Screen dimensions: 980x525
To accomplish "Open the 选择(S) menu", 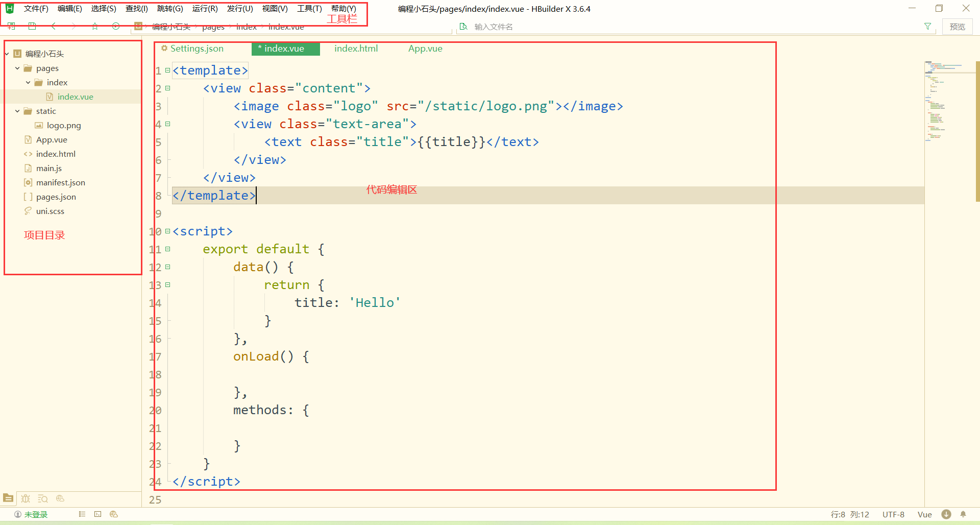I will click(x=104, y=9).
